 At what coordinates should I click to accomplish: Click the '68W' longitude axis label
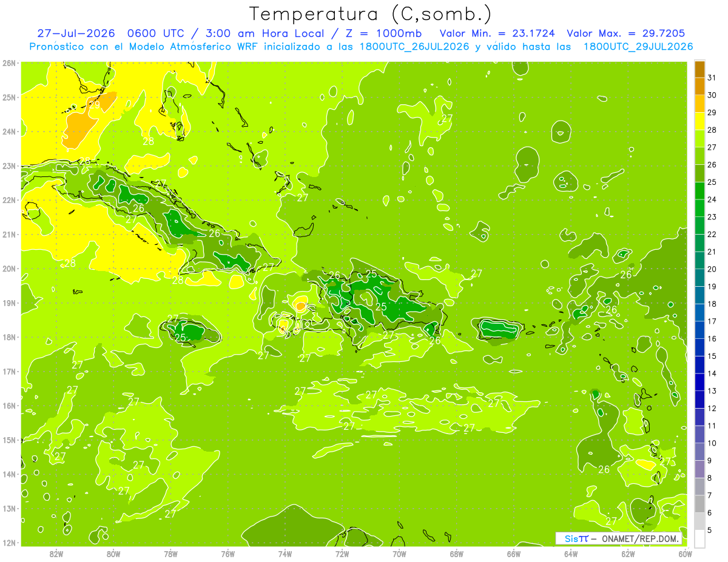tap(457, 554)
